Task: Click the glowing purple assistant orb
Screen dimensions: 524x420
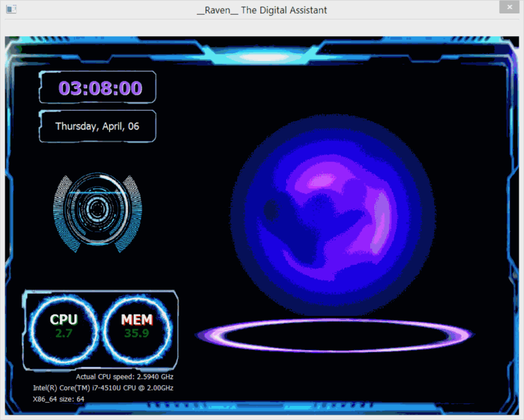Action: tap(333, 215)
